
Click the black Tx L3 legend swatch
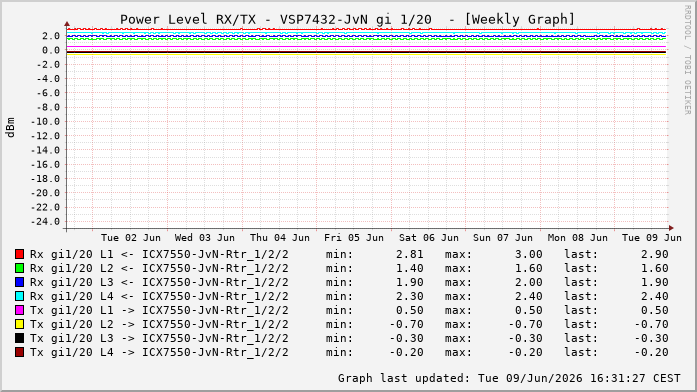point(19,338)
